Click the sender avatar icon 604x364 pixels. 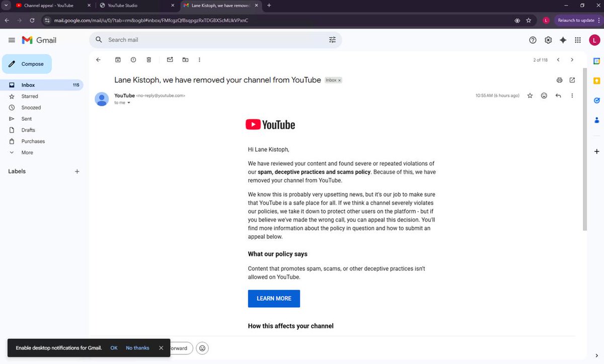[102, 99]
